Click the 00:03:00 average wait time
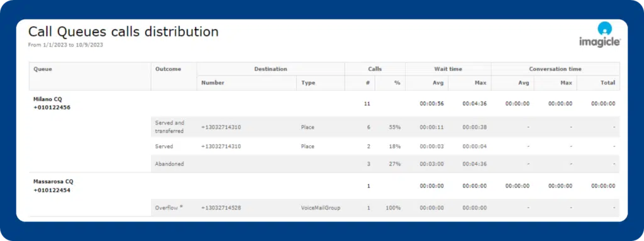The image size is (644, 241). click(431, 164)
